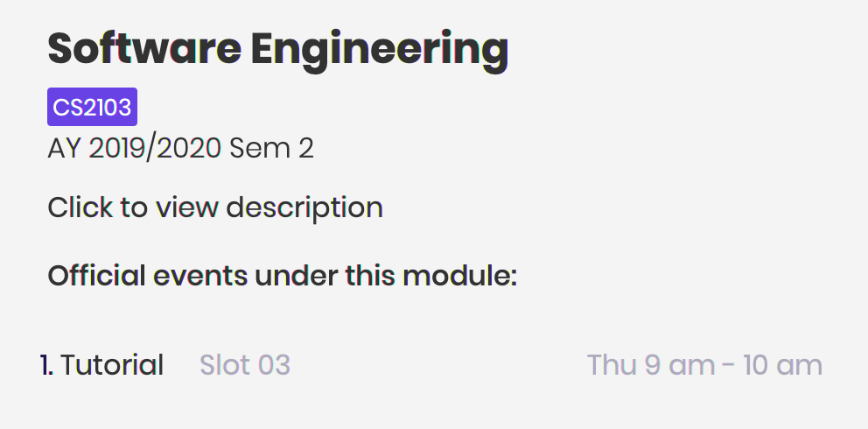Select the Slot 03 label
This screenshot has width=868, height=429.
[x=245, y=365]
